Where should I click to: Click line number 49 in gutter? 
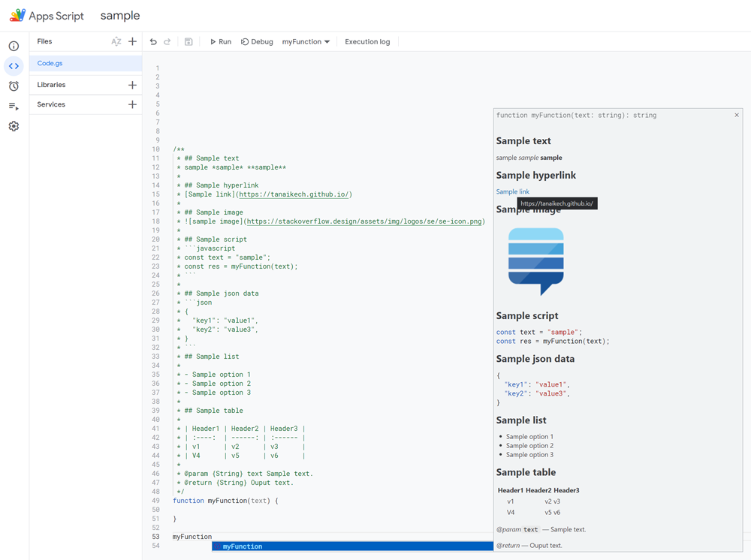[155, 501]
